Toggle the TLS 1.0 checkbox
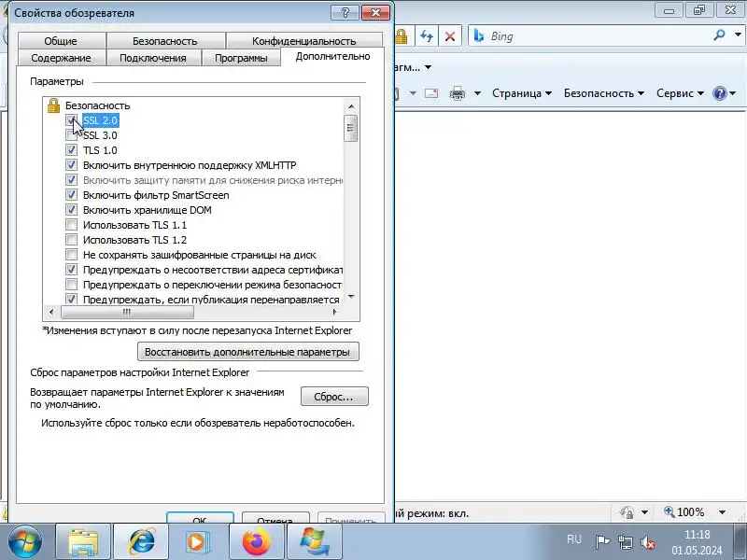747x560 pixels. tap(71, 150)
